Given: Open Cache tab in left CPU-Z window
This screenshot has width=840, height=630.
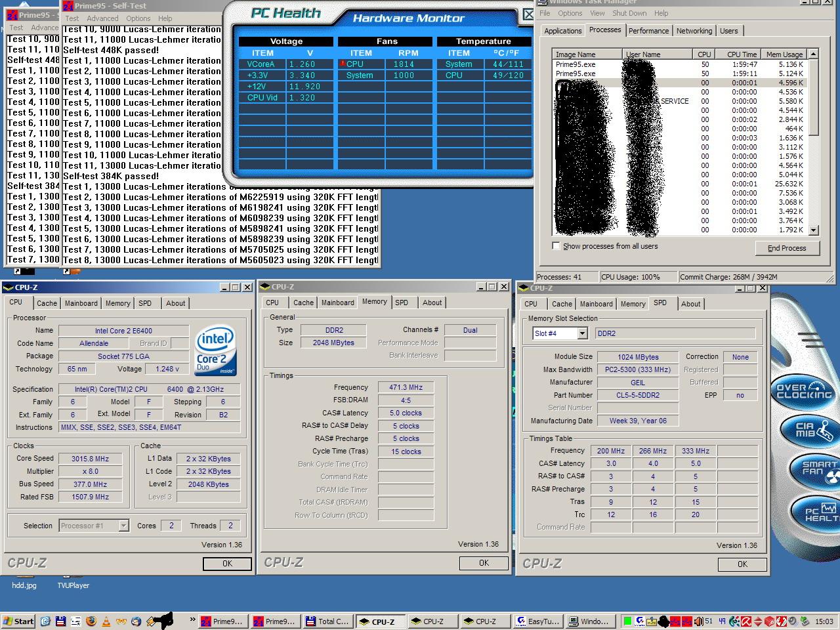Looking at the screenshot, I should [47, 303].
